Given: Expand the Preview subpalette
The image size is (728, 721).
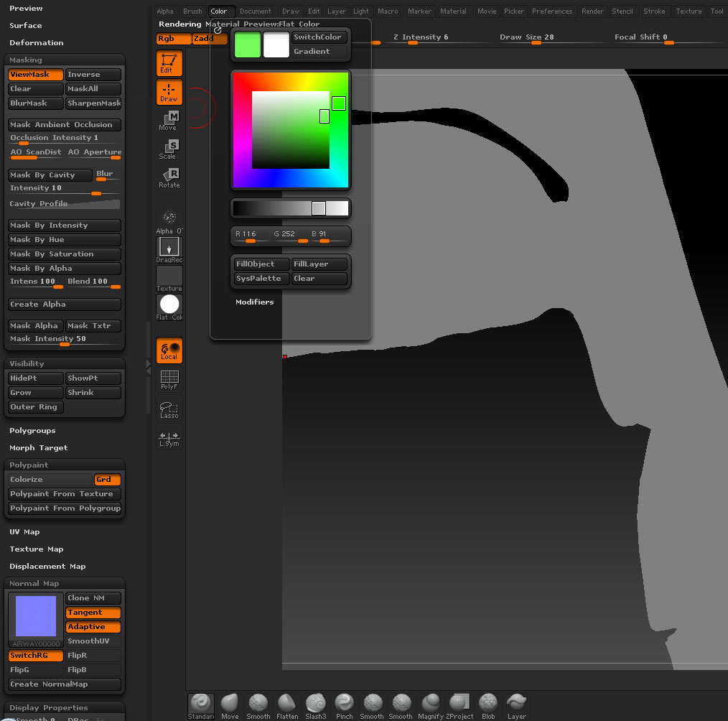Looking at the screenshot, I should pyautogui.click(x=26, y=9).
